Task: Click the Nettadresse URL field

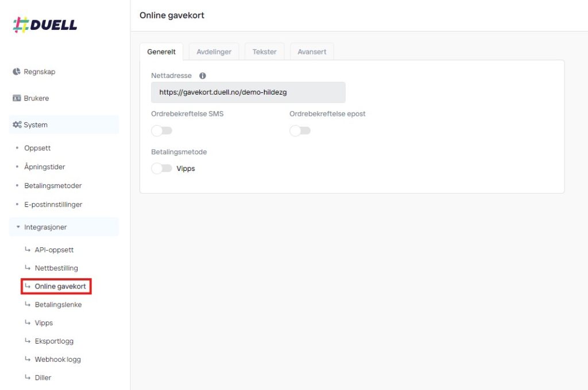Action: [x=248, y=92]
